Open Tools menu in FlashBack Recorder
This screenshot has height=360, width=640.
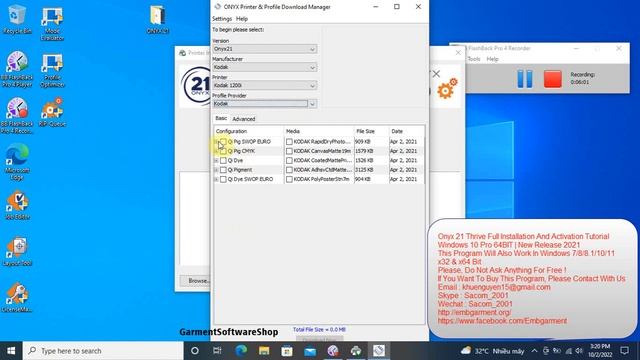[x=474, y=59]
